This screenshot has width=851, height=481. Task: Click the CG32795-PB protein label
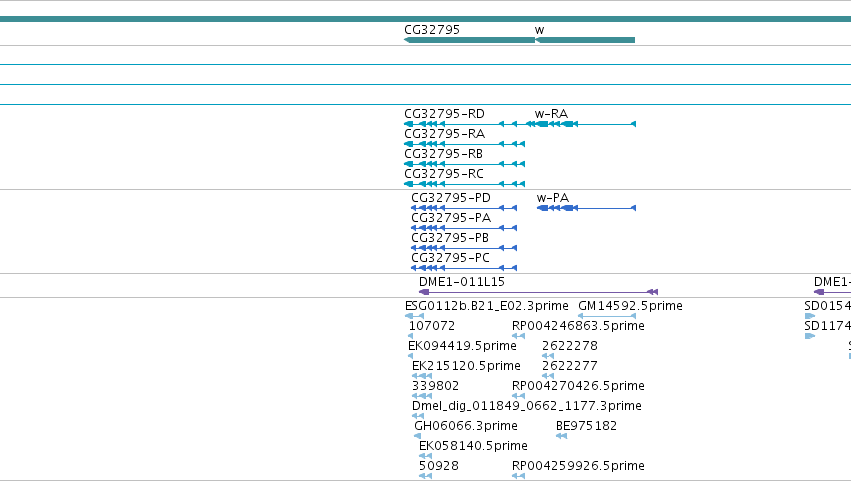450,238
